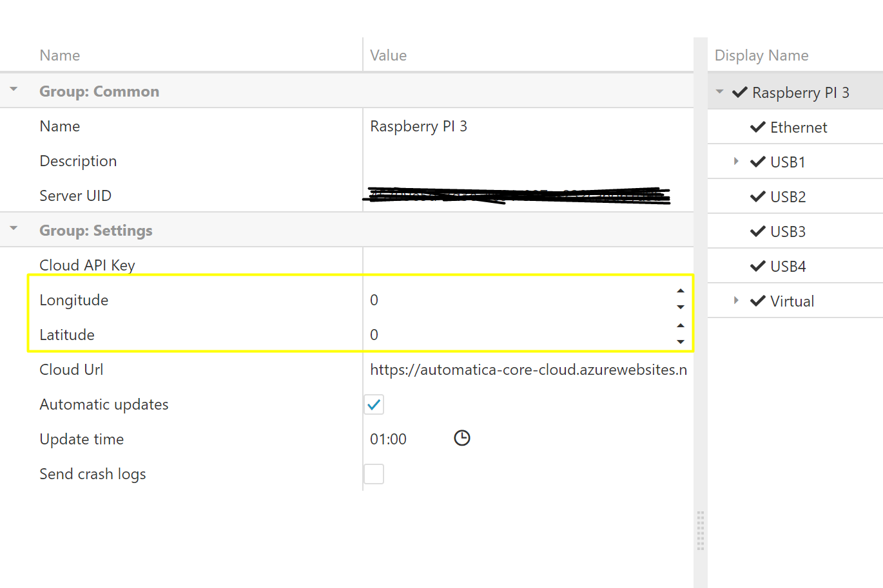Screen dimensions: 883x588
Task: Click the Ethernet checkmark icon
Action: pos(758,127)
